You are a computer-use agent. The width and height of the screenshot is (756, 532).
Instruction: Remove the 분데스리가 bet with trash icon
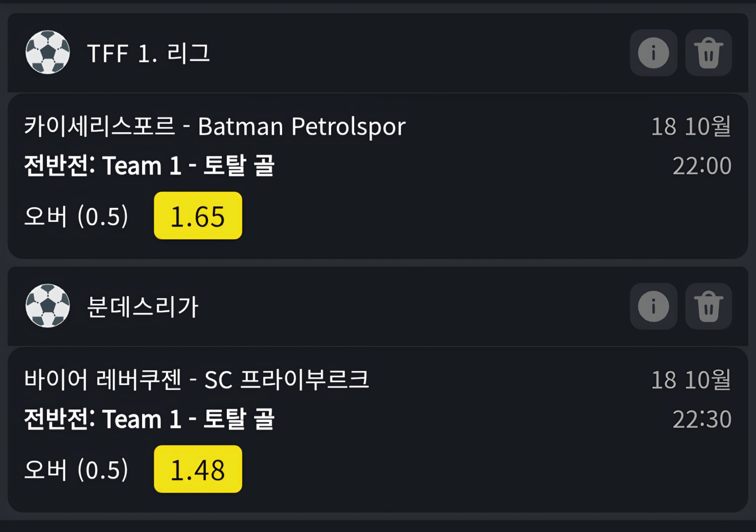(x=708, y=306)
